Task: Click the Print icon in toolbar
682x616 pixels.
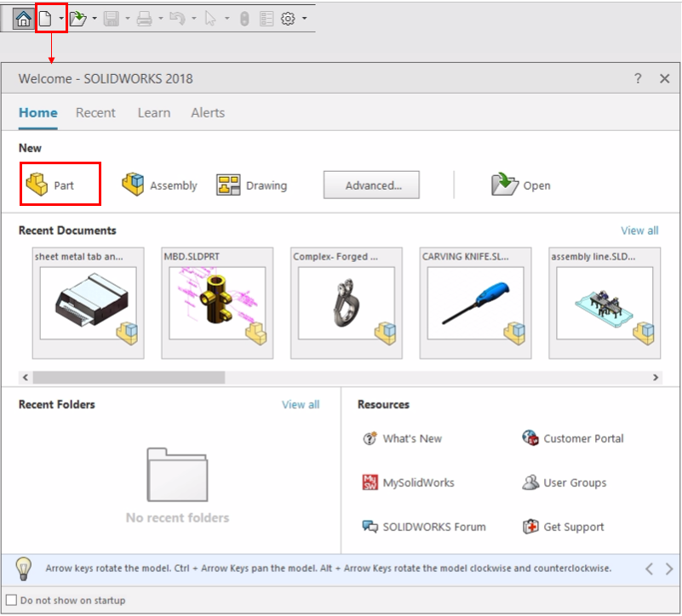Action: tap(145, 19)
